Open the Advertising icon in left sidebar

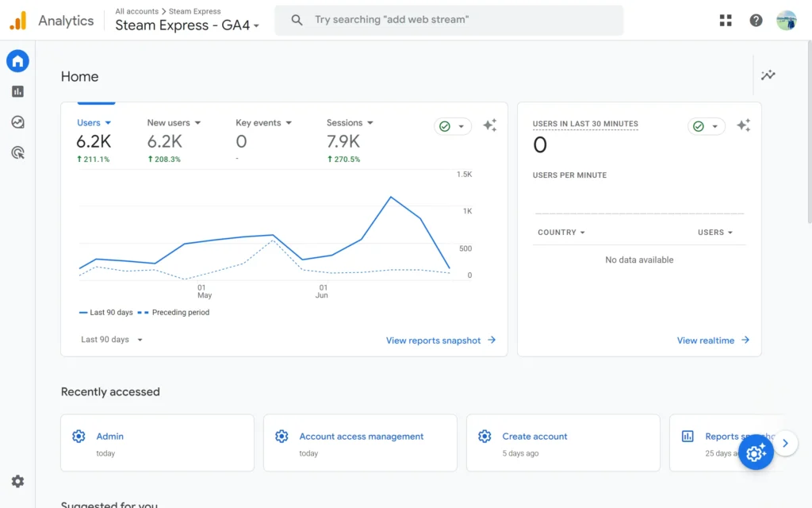point(17,152)
